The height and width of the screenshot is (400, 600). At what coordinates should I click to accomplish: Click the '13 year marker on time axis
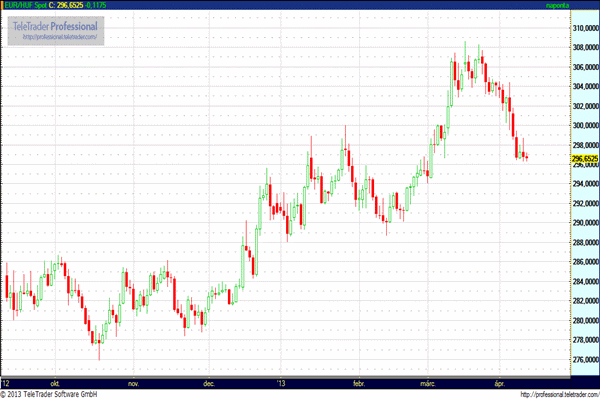(281, 382)
